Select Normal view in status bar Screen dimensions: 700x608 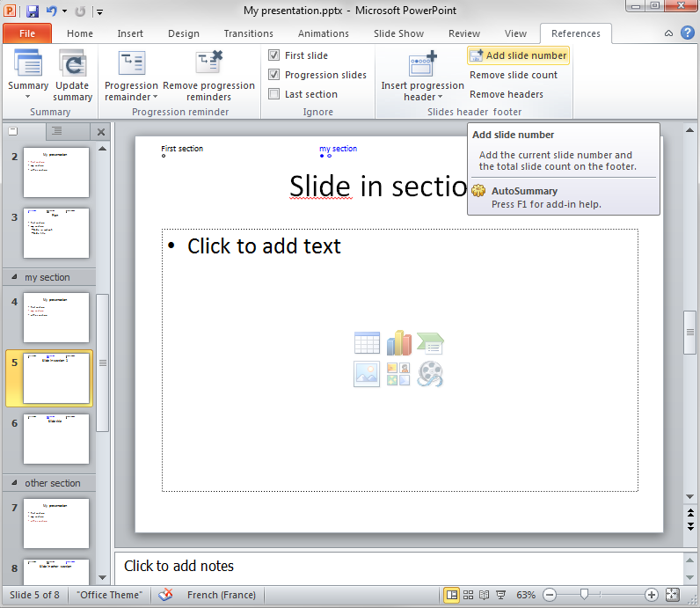click(452, 595)
